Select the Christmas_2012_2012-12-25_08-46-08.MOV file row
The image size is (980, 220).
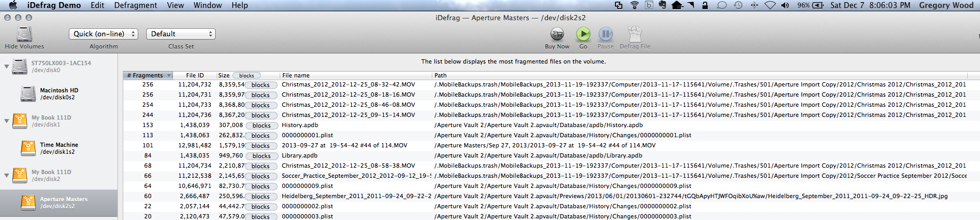tap(544, 105)
